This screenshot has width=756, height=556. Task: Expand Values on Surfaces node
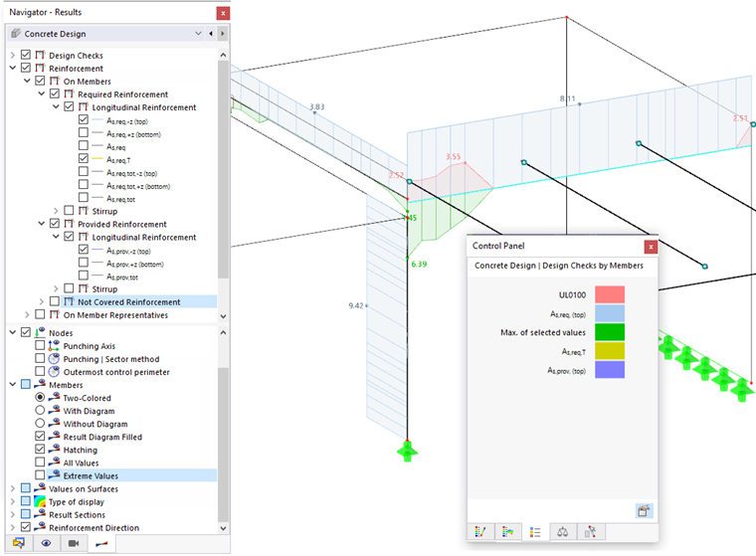click(13, 488)
